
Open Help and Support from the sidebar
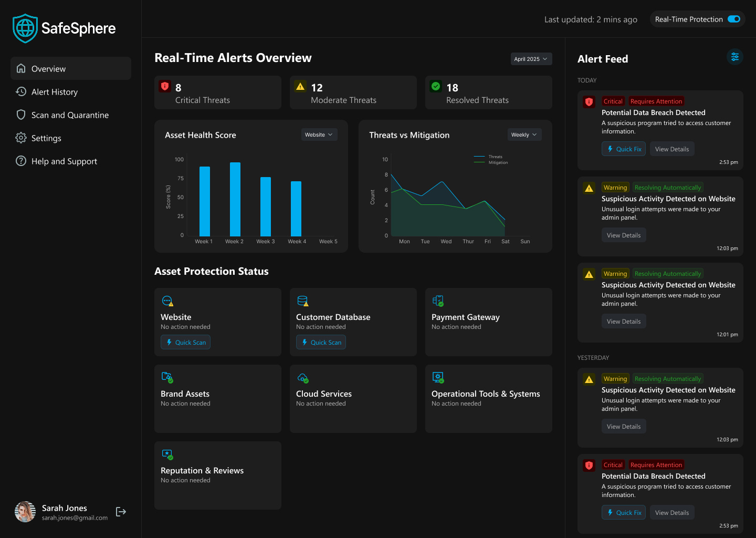coord(64,161)
